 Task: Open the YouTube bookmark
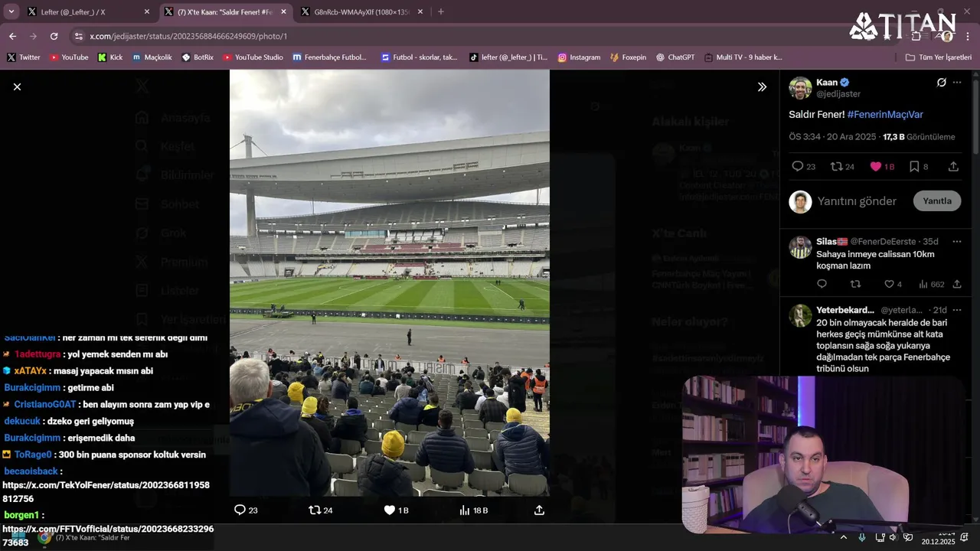pos(69,57)
